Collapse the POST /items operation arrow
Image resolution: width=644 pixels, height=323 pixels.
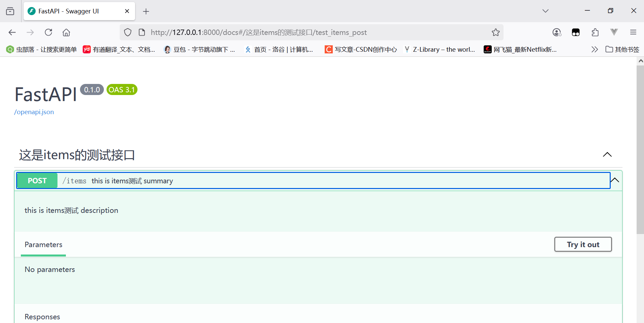click(614, 180)
